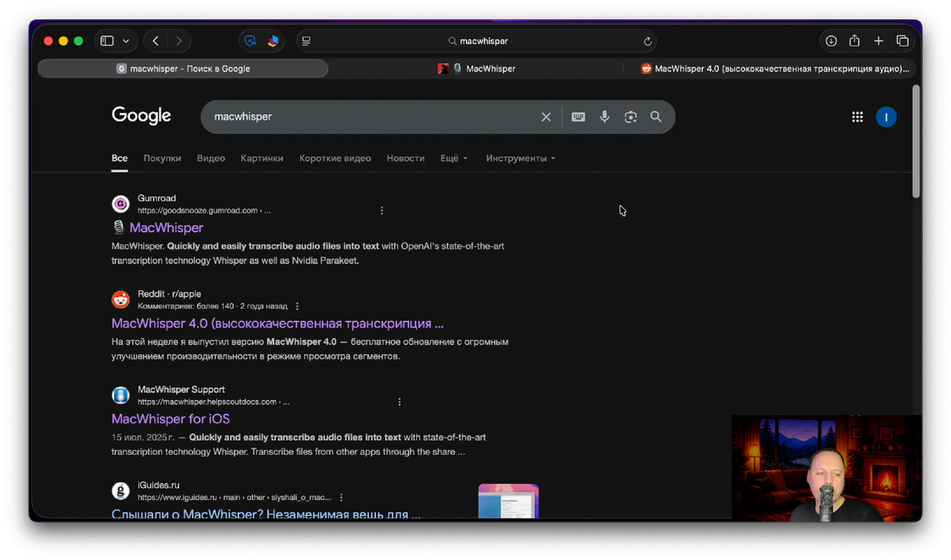Clear the search query with the X icon
Image resolution: width=951 pixels, height=560 pixels.
coord(546,116)
